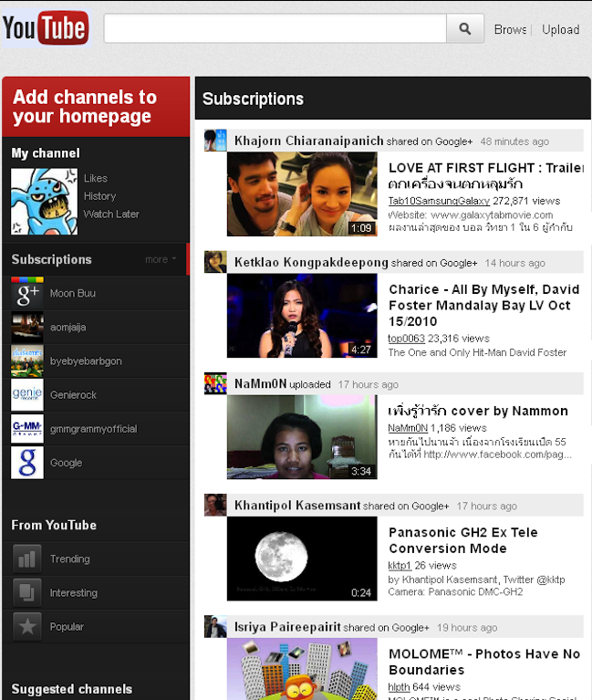Click the Trending bar chart icon
Image resolution: width=592 pixels, height=700 pixels.
coord(27,559)
